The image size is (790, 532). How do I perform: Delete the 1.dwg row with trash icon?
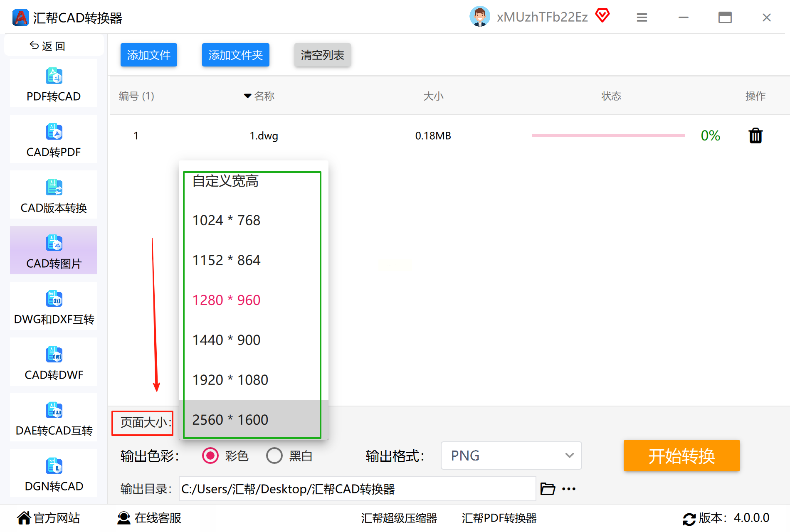pyautogui.click(x=755, y=135)
